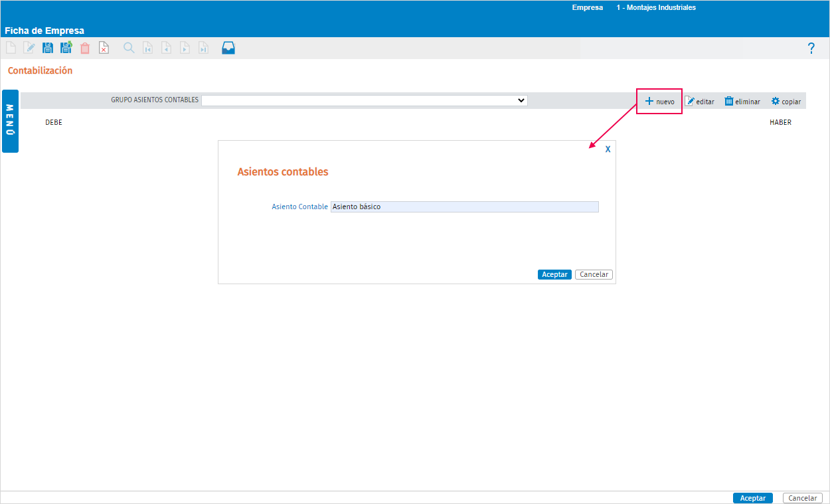
Task: Open help via the question mark icon
Action: click(811, 48)
